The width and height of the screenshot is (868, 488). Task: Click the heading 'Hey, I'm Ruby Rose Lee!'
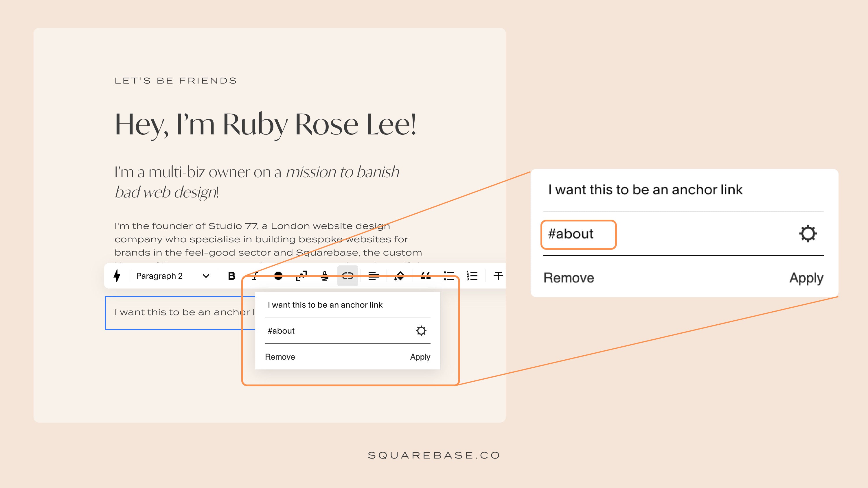tap(266, 124)
